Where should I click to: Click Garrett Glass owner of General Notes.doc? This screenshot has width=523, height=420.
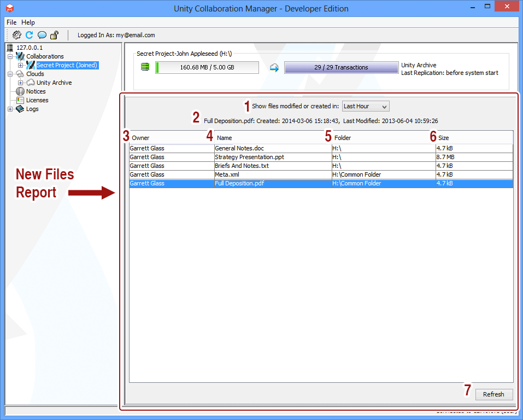[172, 148]
